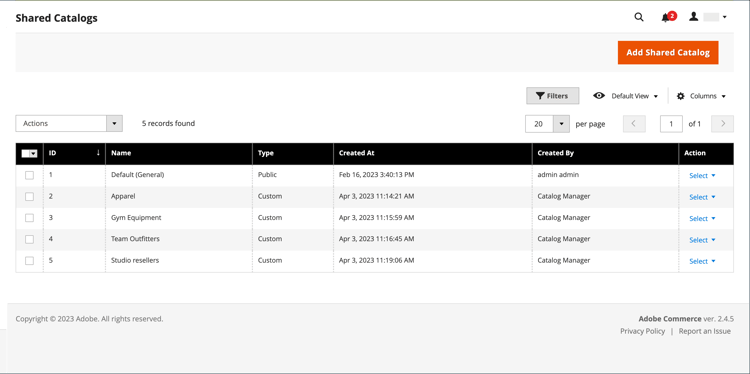
Task: Open Select action for Gym Equipment
Action: pos(702,219)
